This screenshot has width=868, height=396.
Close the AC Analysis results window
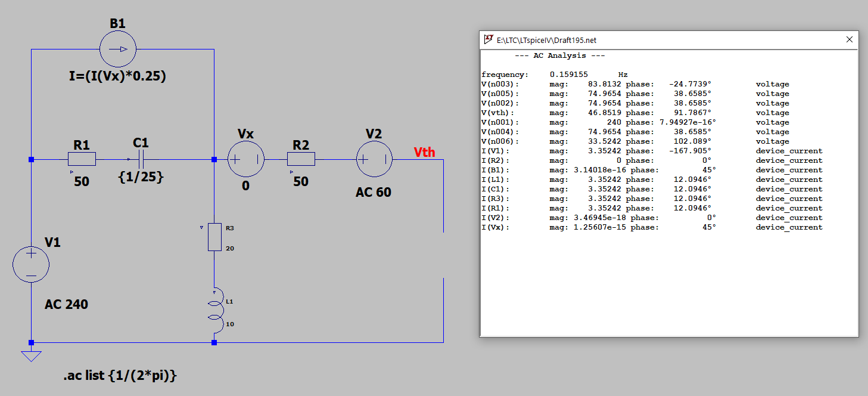tap(850, 40)
